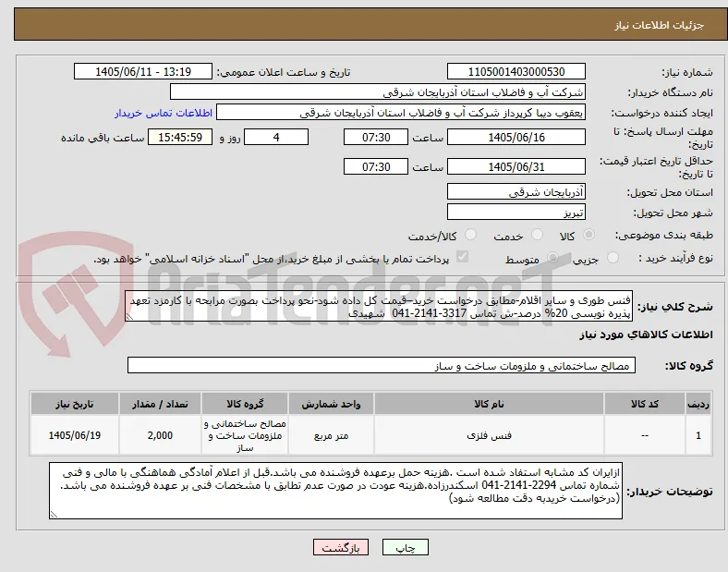Click the گروه کالا column header
The width and height of the screenshot is (728, 572).
click(x=245, y=404)
